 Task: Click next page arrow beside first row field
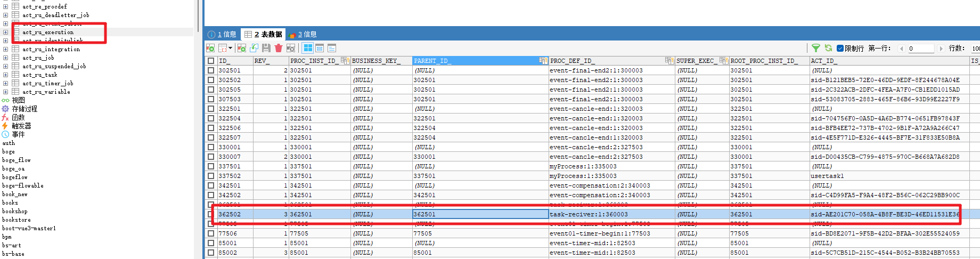pos(941,48)
